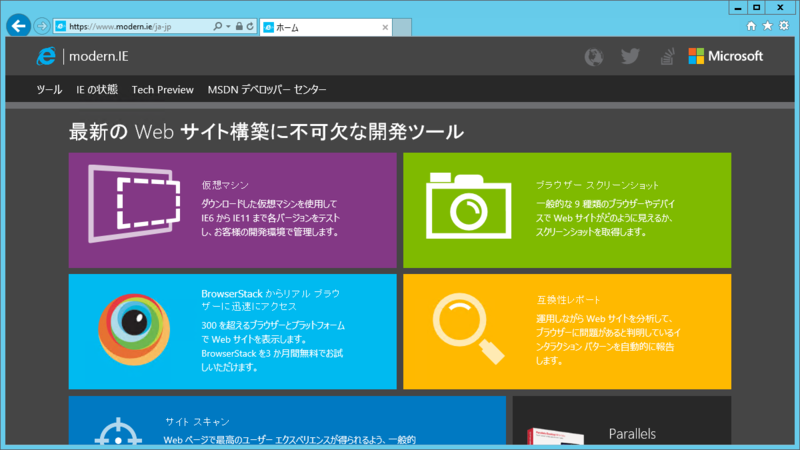Open the address bar autocomplete dropdown arrow
The width and height of the screenshot is (800, 450).
(x=228, y=26)
